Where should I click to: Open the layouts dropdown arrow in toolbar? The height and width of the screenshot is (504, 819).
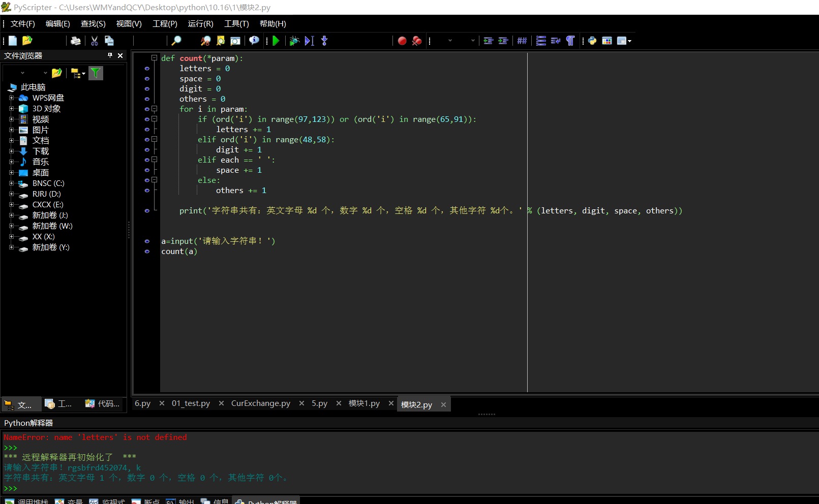tap(630, 41)
